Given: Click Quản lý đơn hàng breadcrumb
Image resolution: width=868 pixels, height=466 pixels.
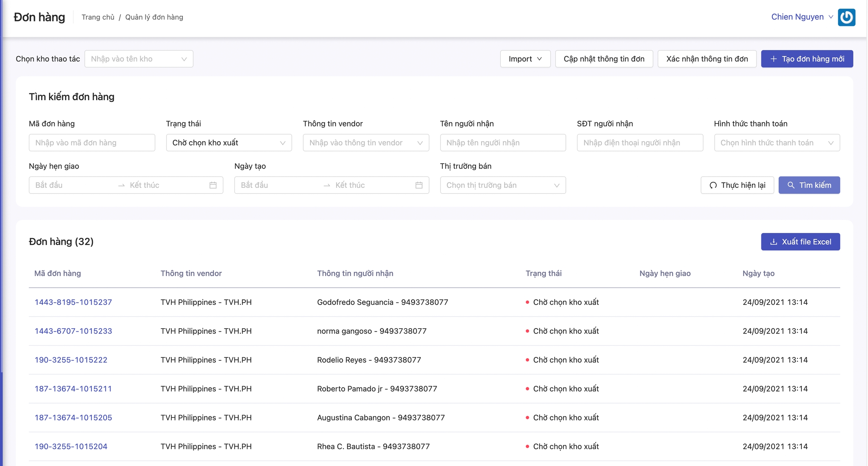Looking at the screenshot, I should click(154, 17).
